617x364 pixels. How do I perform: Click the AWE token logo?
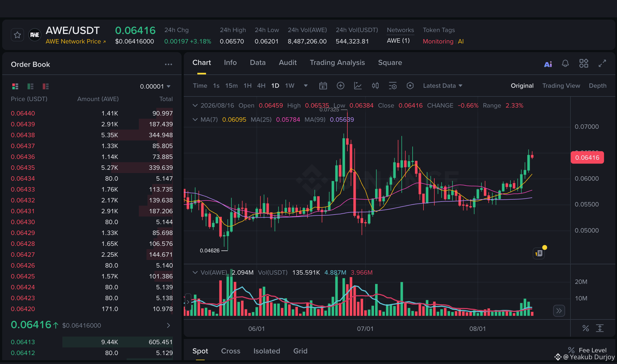(x=35, y=35)
